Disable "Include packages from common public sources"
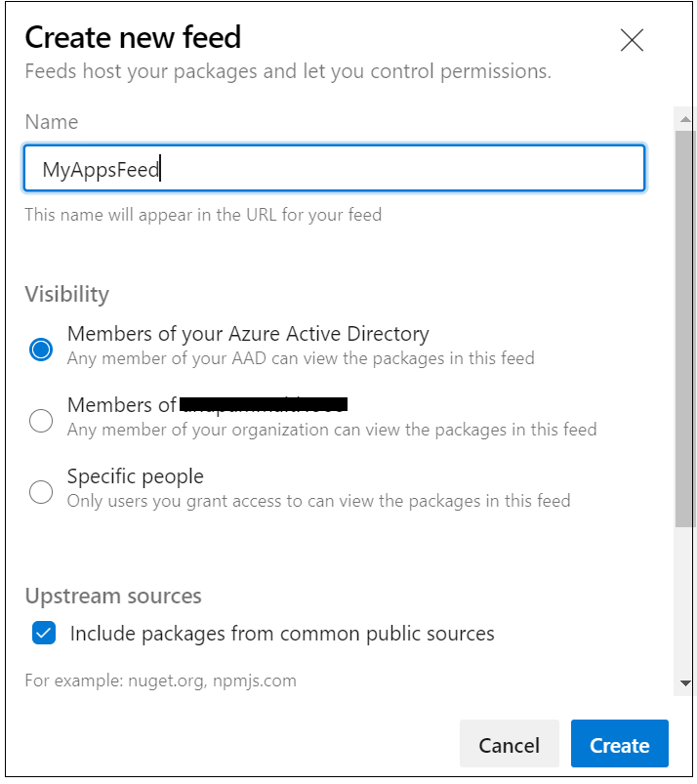 coord(42,633)
